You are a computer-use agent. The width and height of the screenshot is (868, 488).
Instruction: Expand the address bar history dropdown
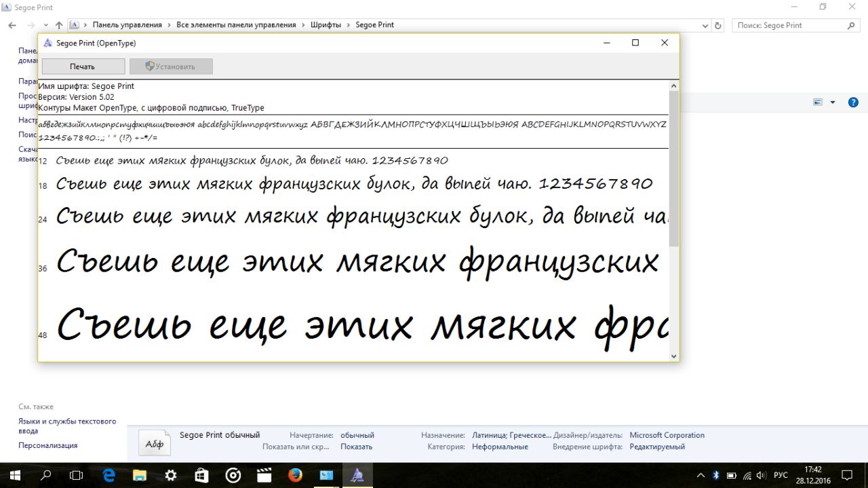706,25
